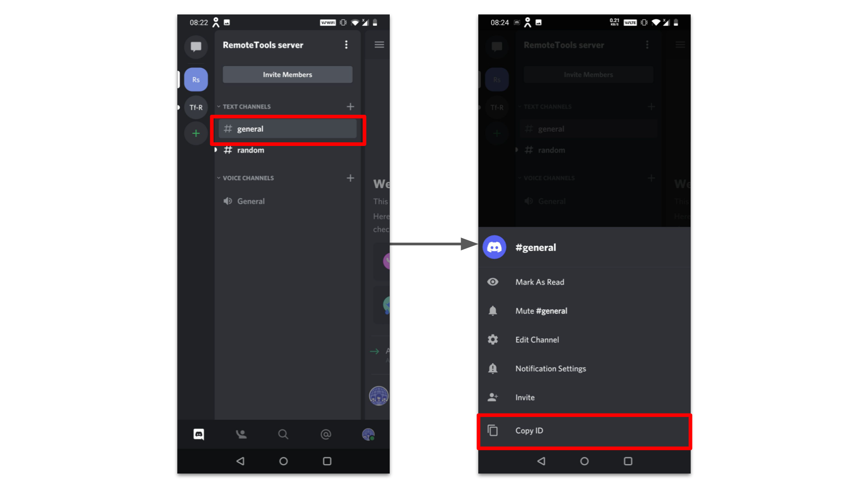868x488 pixels.
Task: Open the profile avatar icon
Action: click(368, 434)
